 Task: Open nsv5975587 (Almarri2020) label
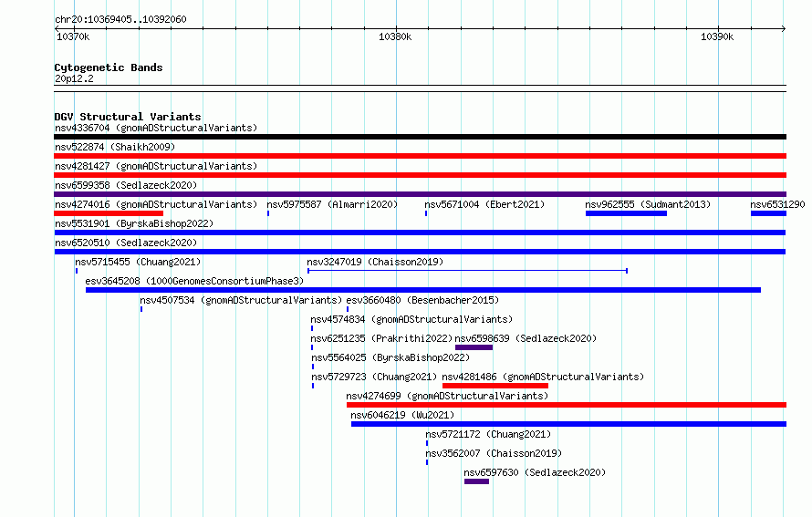click(332, 204)
